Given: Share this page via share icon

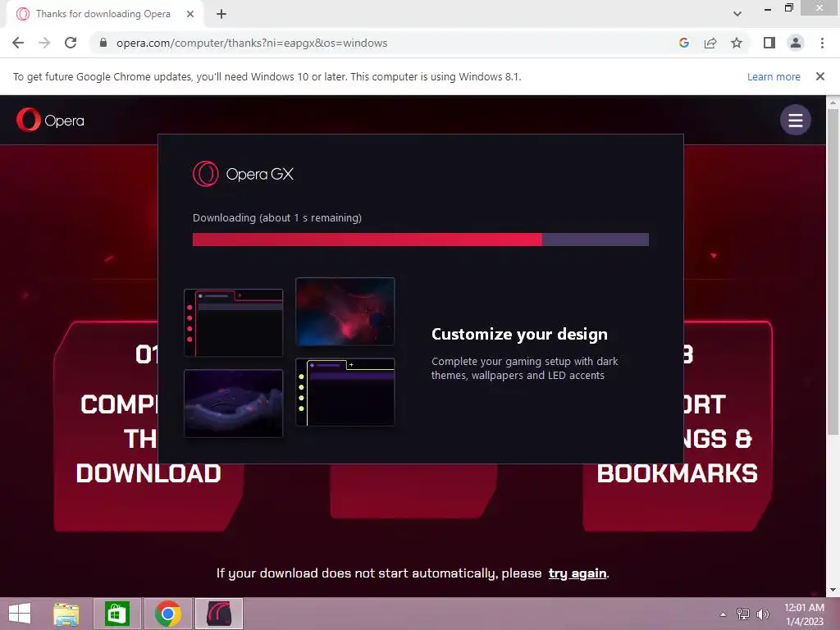Looking at the screenshot, I should point(710,43).
